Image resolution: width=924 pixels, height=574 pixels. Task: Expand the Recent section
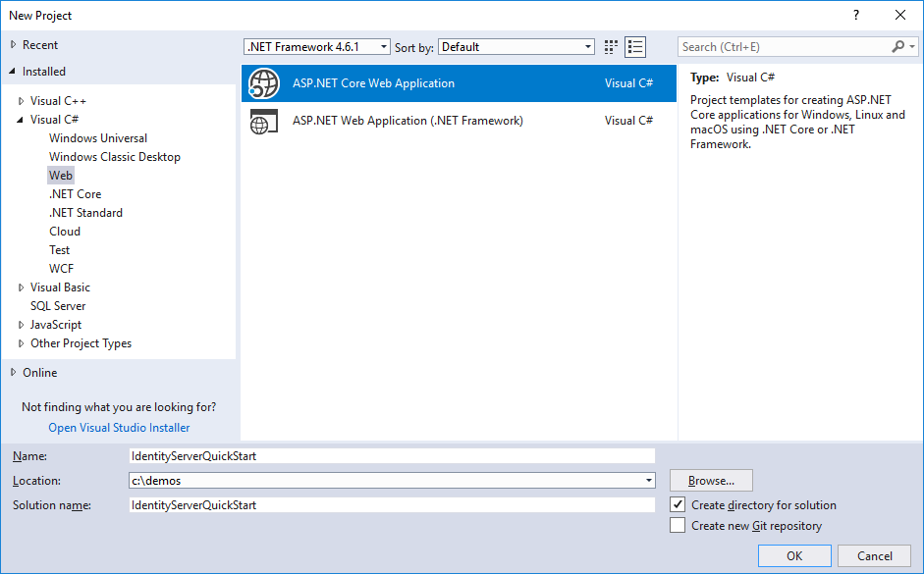[14, 45]
